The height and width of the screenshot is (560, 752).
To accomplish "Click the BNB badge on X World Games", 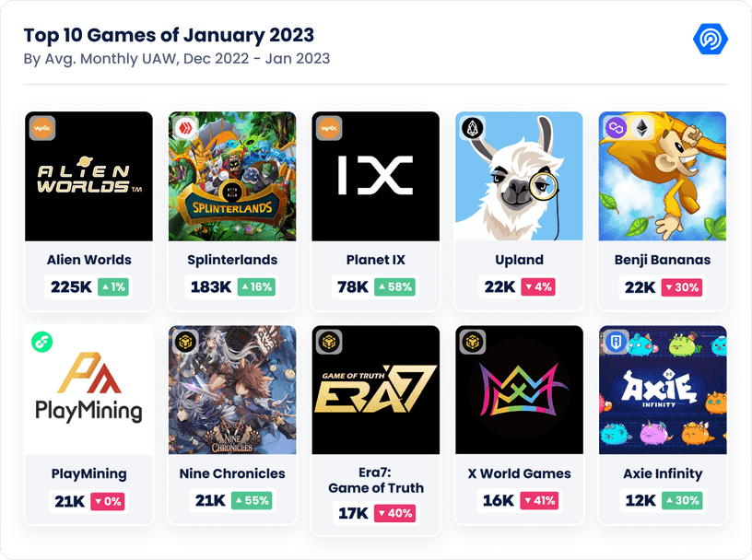I will point(473,342).
